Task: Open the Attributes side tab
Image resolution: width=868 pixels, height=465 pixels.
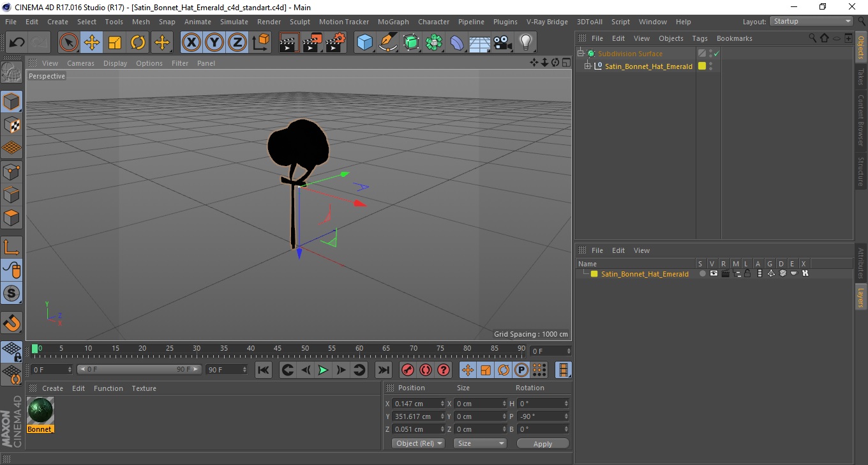Action: pyautogui.click(x=861, y=264)
